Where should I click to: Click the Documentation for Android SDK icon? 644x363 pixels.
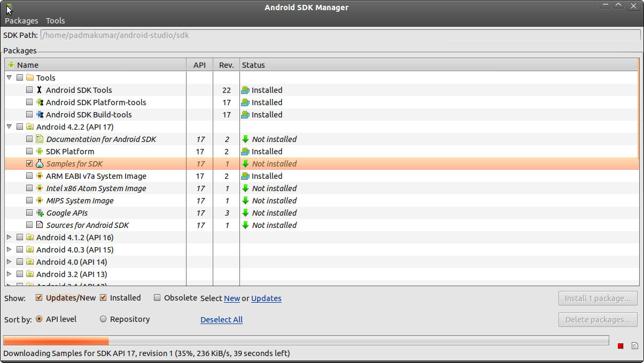pos(39,139)
